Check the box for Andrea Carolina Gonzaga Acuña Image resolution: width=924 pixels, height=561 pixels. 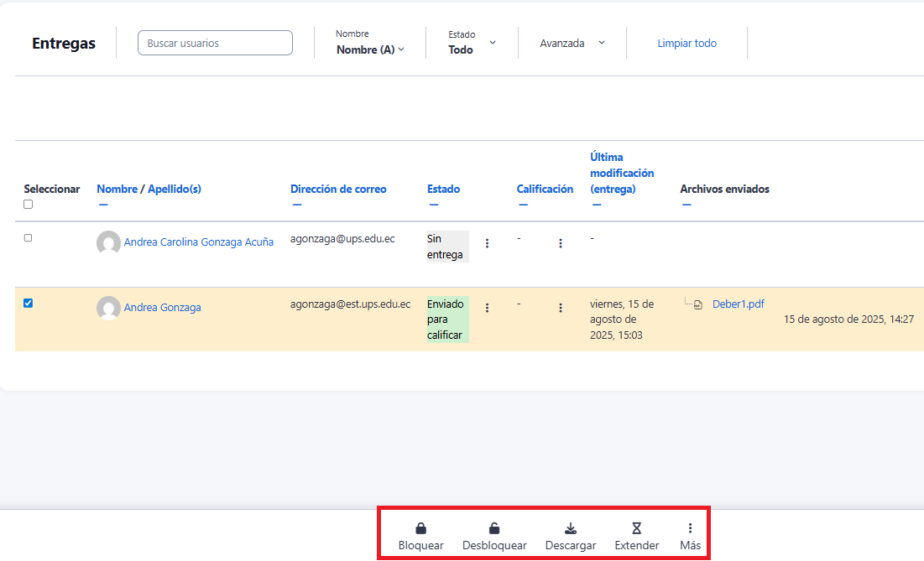(x=28, y=238)
